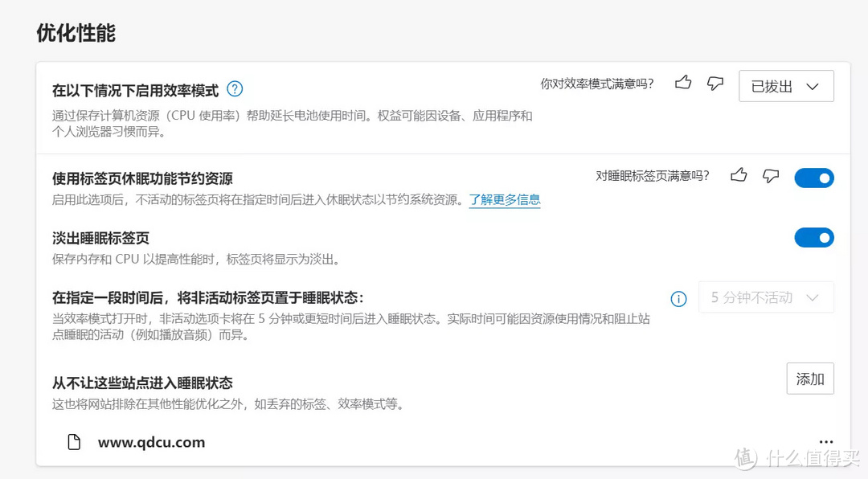Open the 已拔出 dropdown
Image resolution: width=868 pixels, height=479 pixels.
(786, 86)
